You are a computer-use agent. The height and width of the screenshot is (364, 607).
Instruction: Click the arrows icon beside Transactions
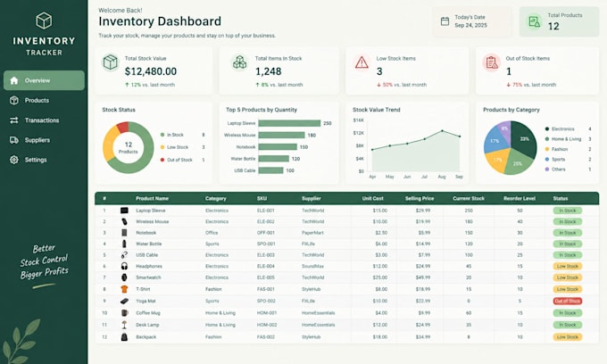pos(14,120)
